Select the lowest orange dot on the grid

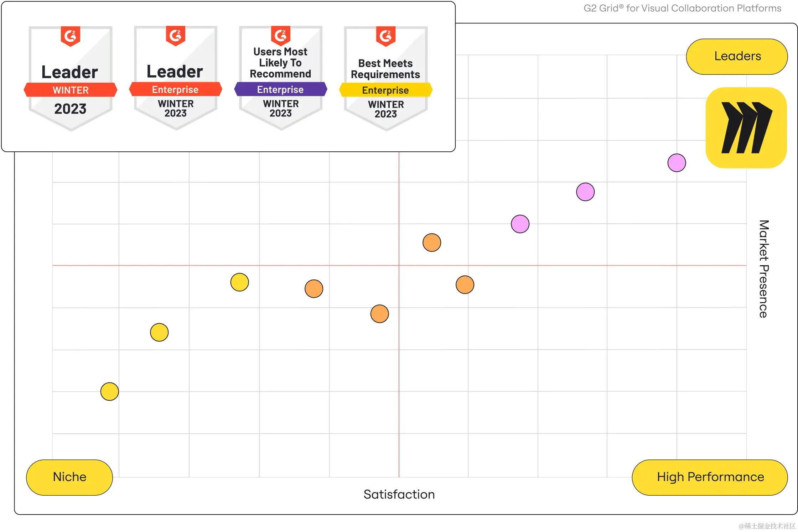(379, 314)
